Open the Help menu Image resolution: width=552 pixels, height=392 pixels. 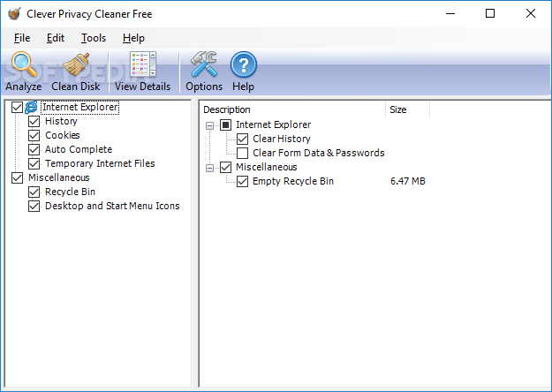click(x=133, y=38)
